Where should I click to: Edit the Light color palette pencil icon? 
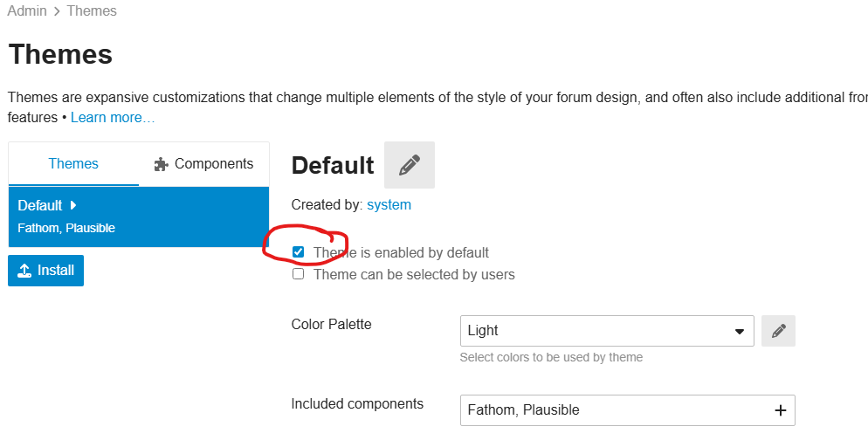pos(778,331)
